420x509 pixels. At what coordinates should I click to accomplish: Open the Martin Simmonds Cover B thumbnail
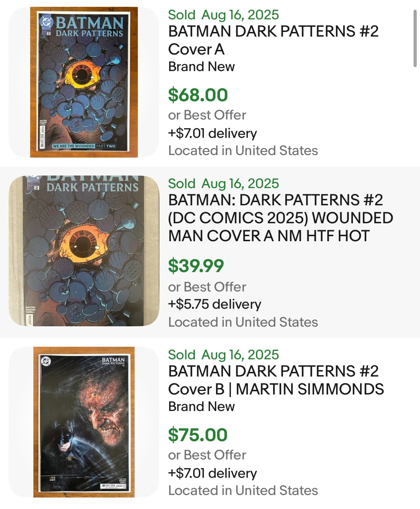[84, 422]
